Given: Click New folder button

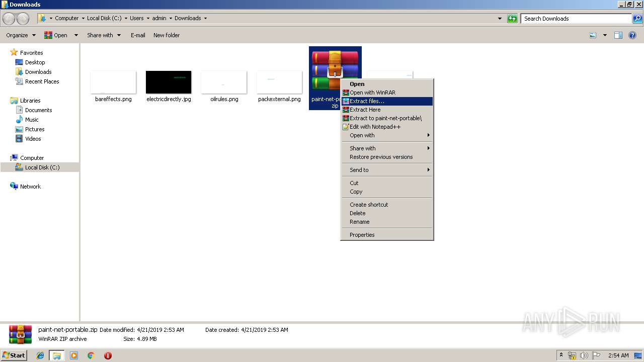Looking at the screenshot, I should tap(167, 35).
